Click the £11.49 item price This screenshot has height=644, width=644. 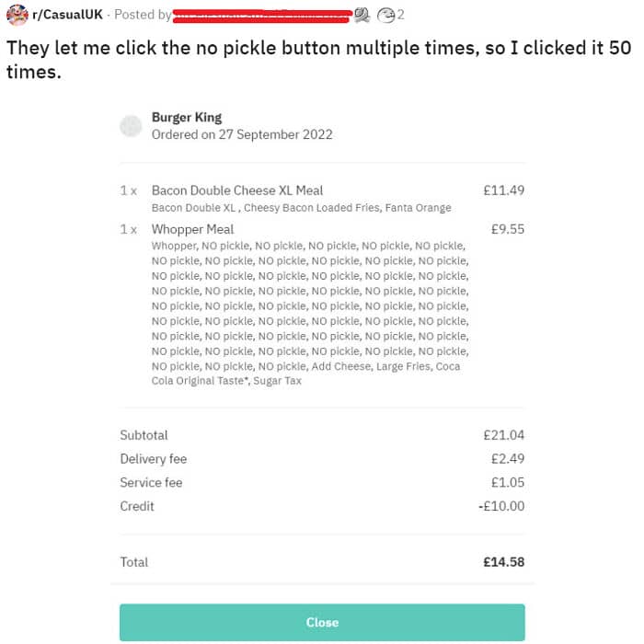click(503, 190)
